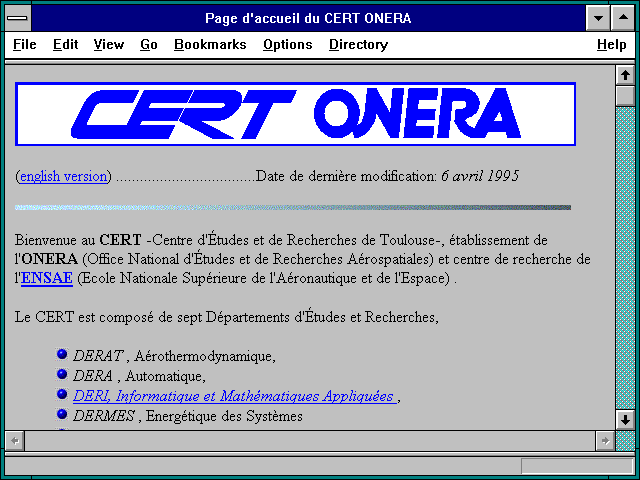Viewport: 640px width, 480px height.
Task: Click the DERAT department name
Action: tap(98, 356)
